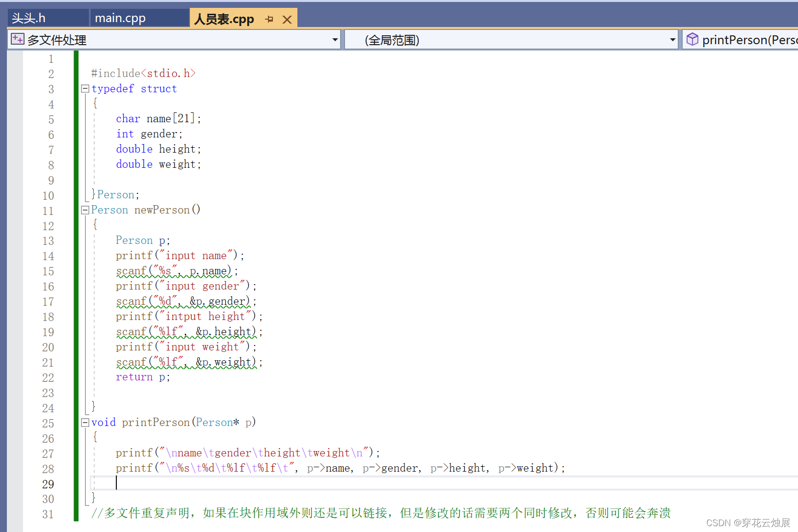Collapse the printPerson function block
The width and height of the screenshot is (798, 532).
pyautogui.click(x=85, y=423)
